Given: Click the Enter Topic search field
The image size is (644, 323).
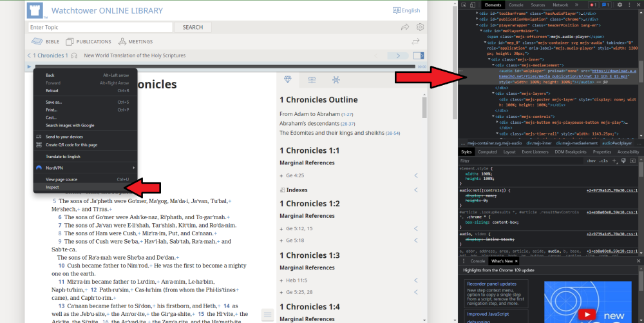Looking at the screenshot, I should point(100,27).
